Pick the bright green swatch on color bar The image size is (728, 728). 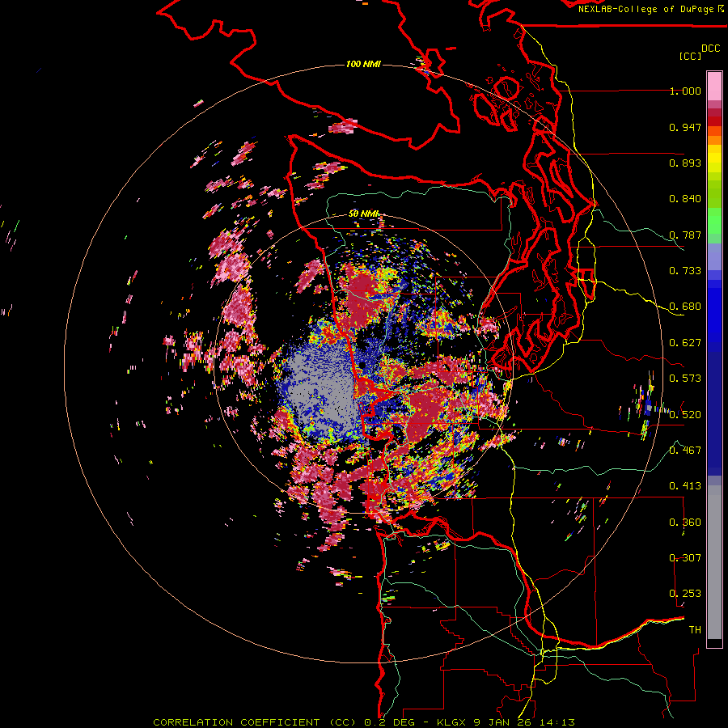[714, 221]
